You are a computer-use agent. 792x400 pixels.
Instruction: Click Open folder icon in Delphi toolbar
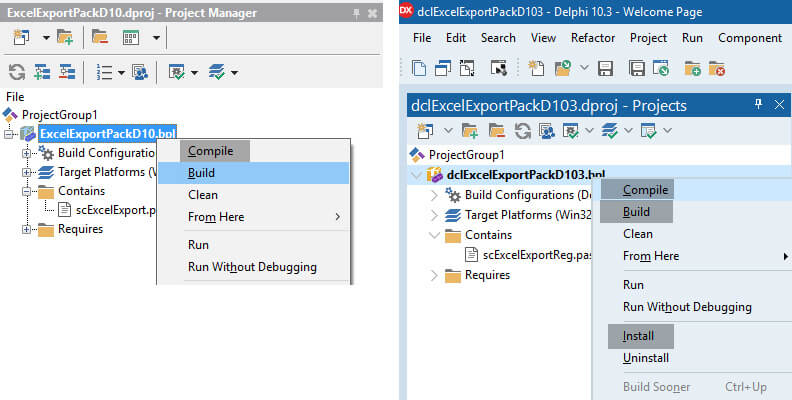click(563, 68)
